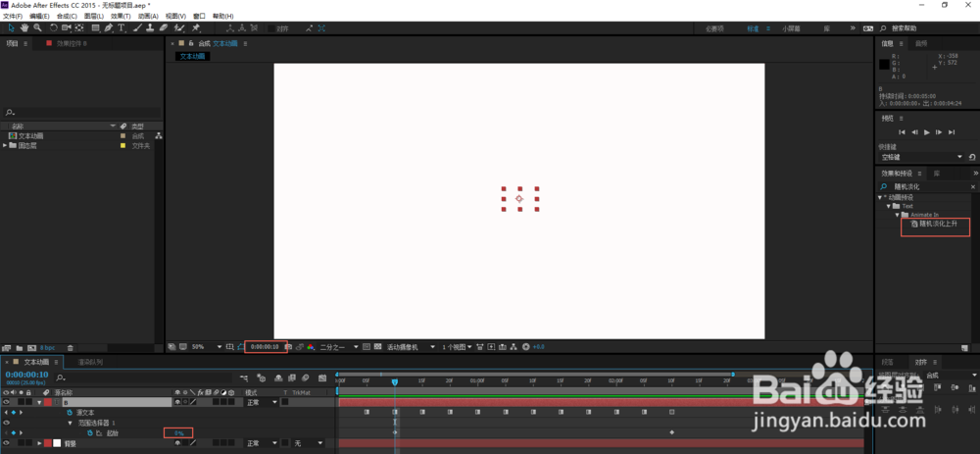980x454 pixels.
Task: Click the composition mini-flowchart icon in timeline
Action: 244,378
